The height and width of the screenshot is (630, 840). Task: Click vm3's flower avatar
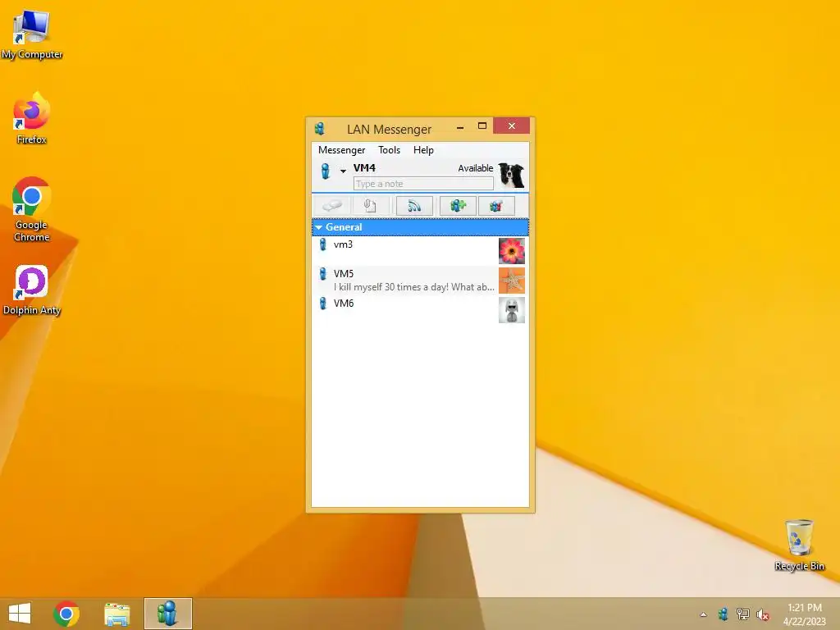(x=512, y=251)
